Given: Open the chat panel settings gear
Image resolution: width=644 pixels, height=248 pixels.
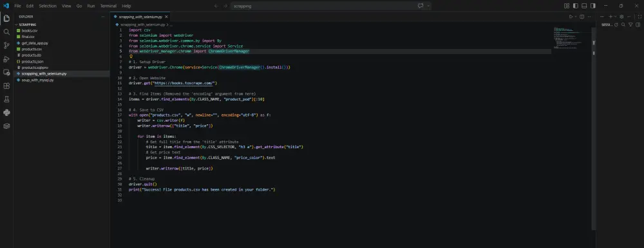Looking at the screenshot, I should 621,17.
